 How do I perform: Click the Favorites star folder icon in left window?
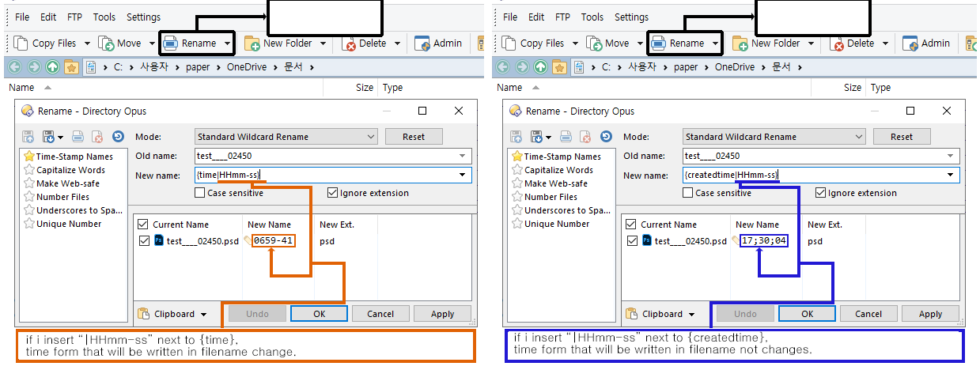click(70, 67)
